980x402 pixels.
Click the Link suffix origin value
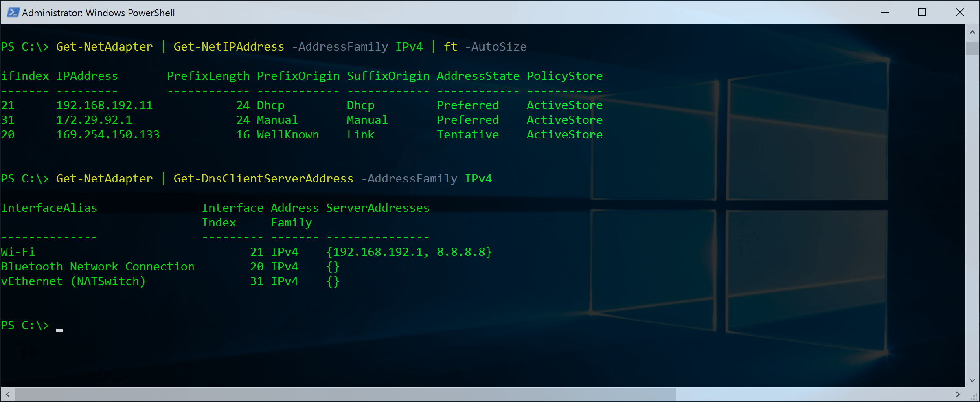click(360, 135)
